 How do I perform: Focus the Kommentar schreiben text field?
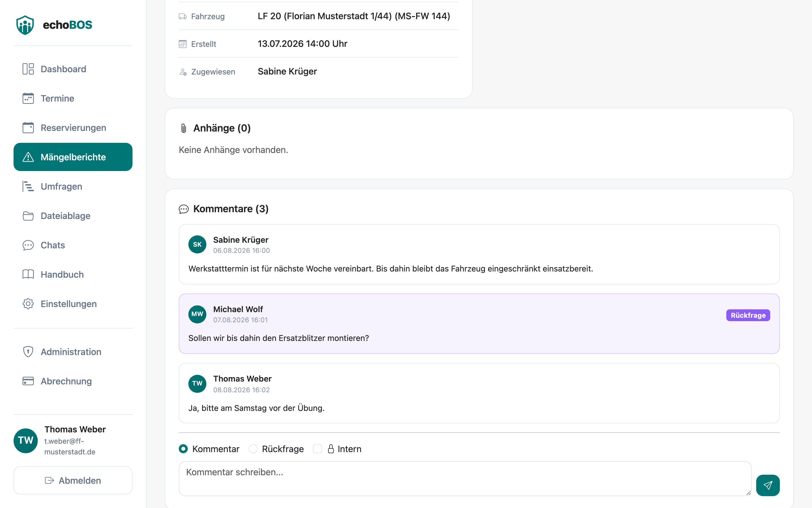(x=465, y=478)
